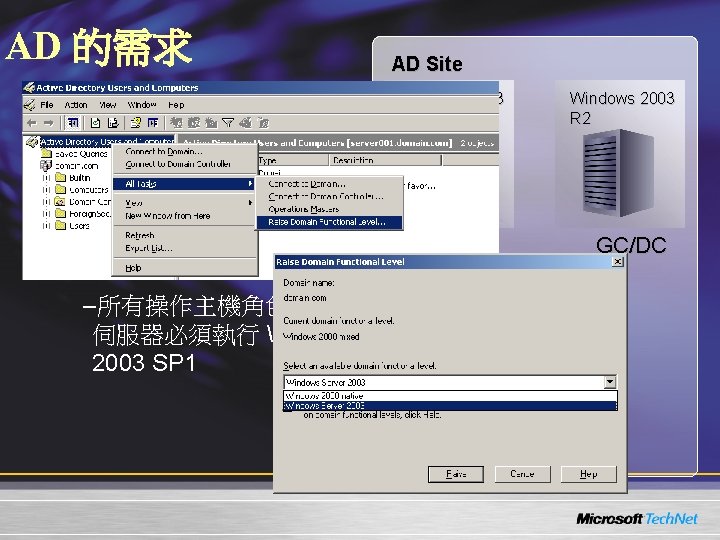Open the View submenu in context menu
The image size is (720, 540).
(185, 202)
